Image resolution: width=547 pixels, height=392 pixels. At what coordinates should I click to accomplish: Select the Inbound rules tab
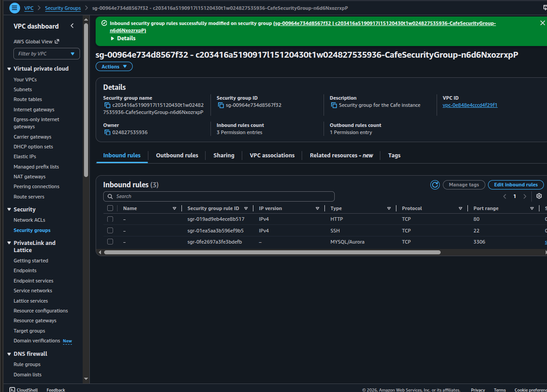[x=122, y=156]
